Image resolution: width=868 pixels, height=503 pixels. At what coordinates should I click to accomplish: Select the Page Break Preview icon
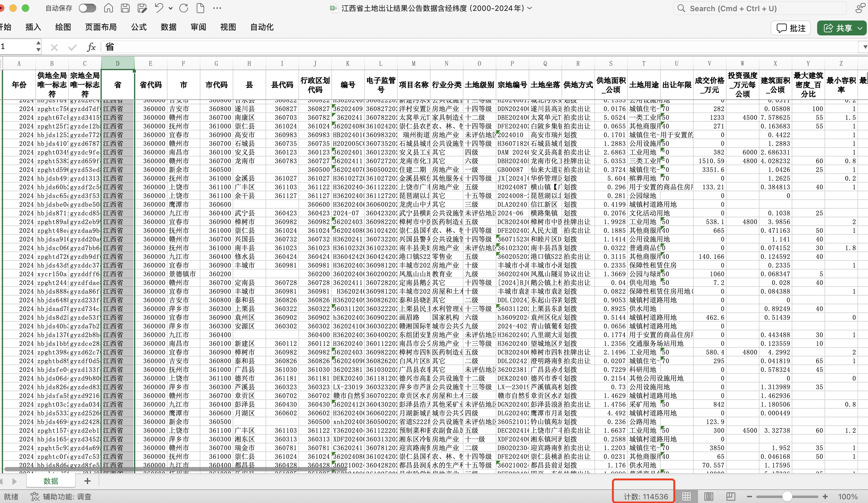point(731,496)
